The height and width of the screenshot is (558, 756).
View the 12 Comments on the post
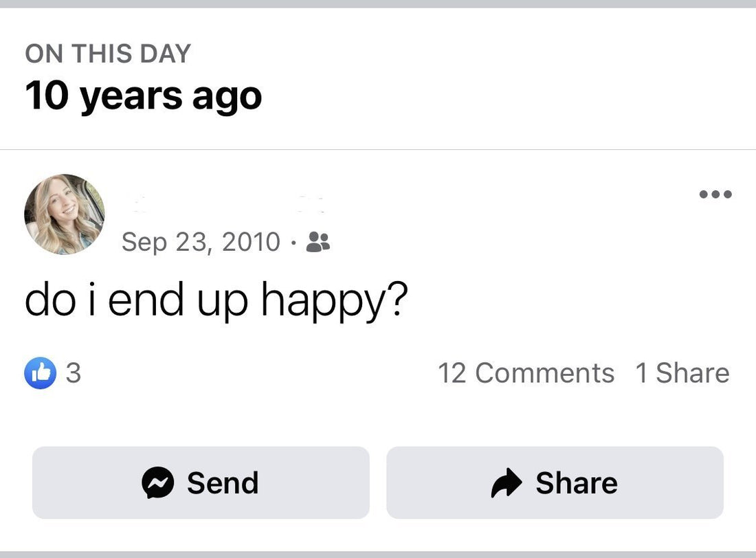click(526, 373)
